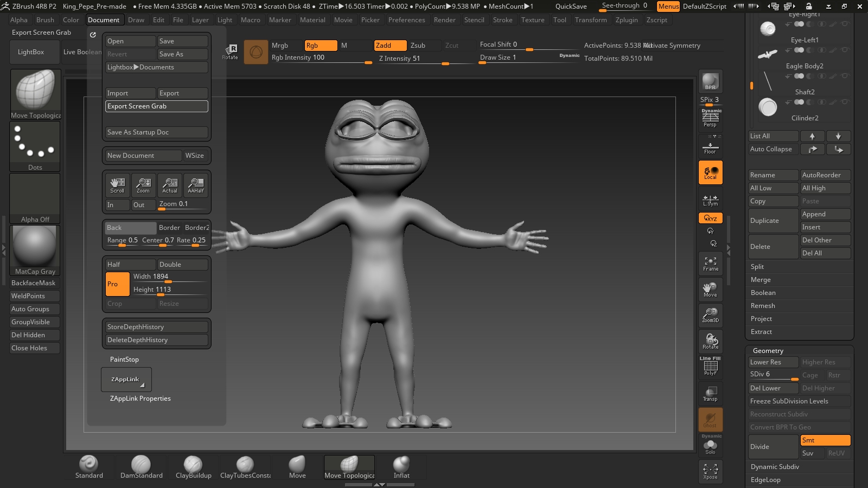Click the L.Sym icon
This screenshot has width=868, height=488.
pyautogui.click(x=710, y=201)
